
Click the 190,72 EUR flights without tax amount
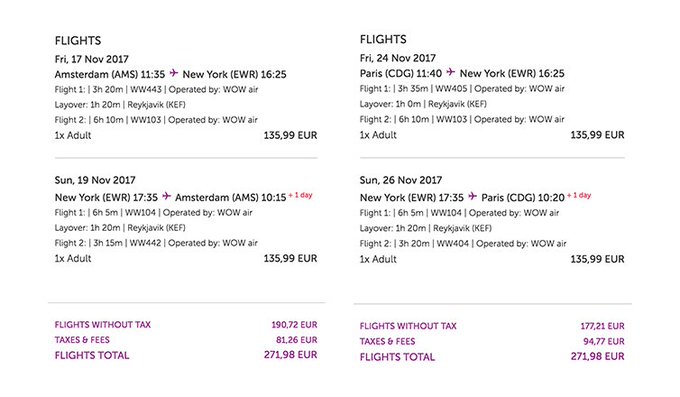294,325
